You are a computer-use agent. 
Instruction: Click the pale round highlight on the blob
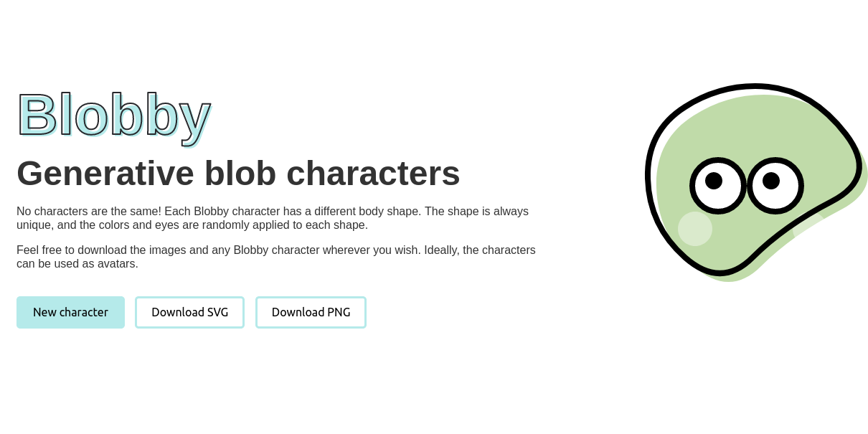point(695,229)
